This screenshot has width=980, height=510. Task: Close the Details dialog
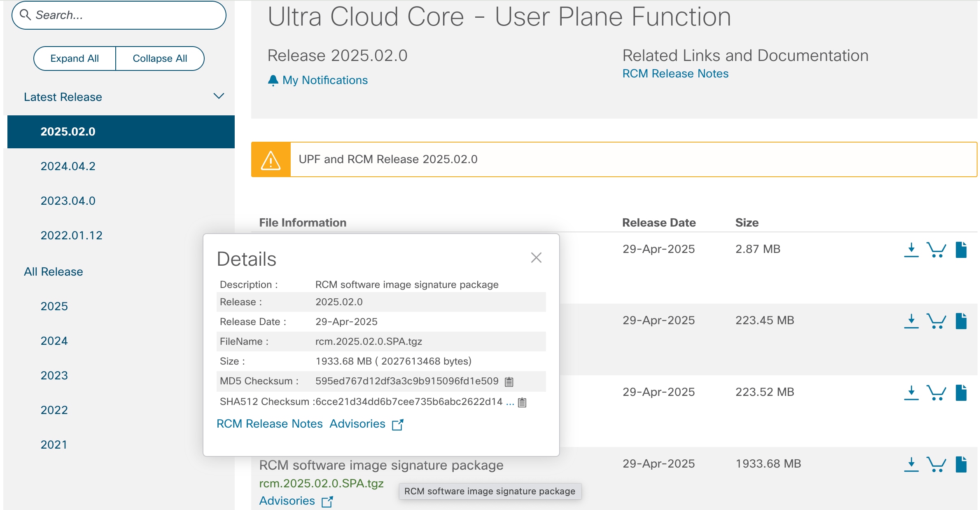click(x=536, y=258)
